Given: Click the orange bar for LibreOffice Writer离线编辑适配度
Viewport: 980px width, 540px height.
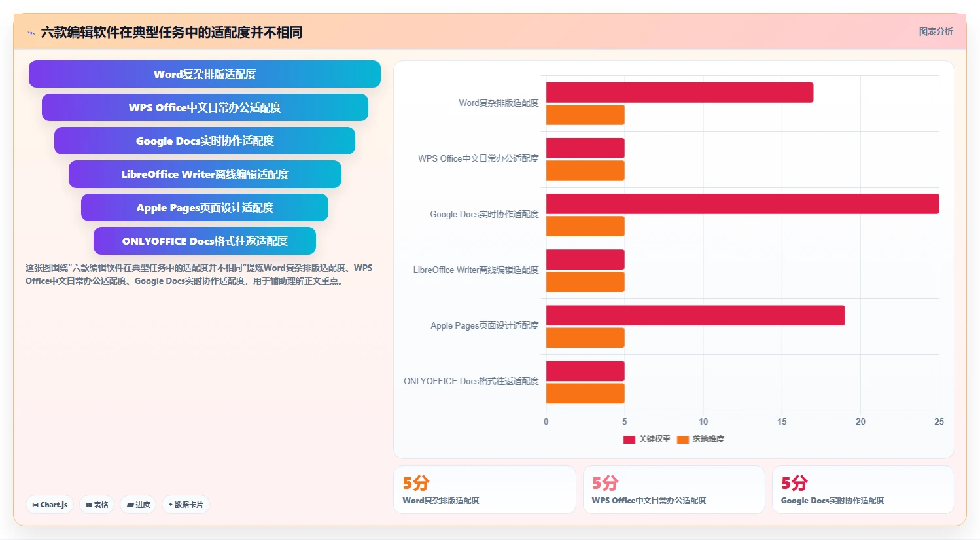Looking at the screenshot, I should point(586,281).
